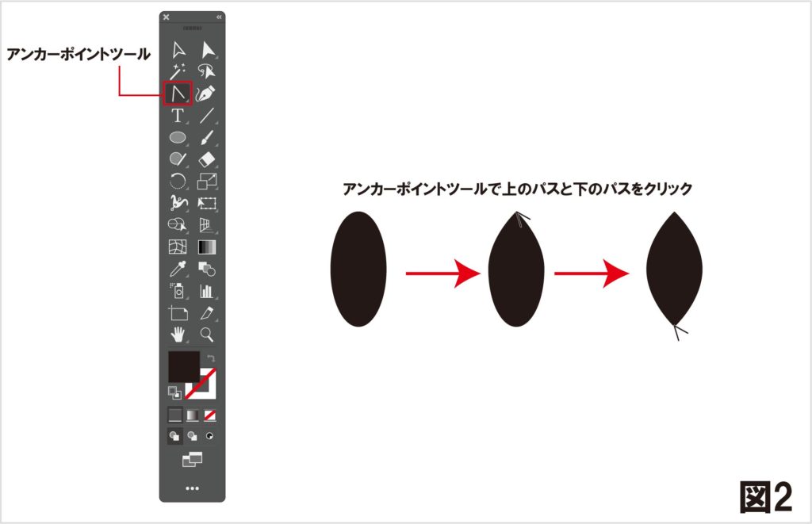Image resolution: width=812 pixels, height=524 pixels.
Task: Click the Gradient button below swatches
Action: (192, 415)
